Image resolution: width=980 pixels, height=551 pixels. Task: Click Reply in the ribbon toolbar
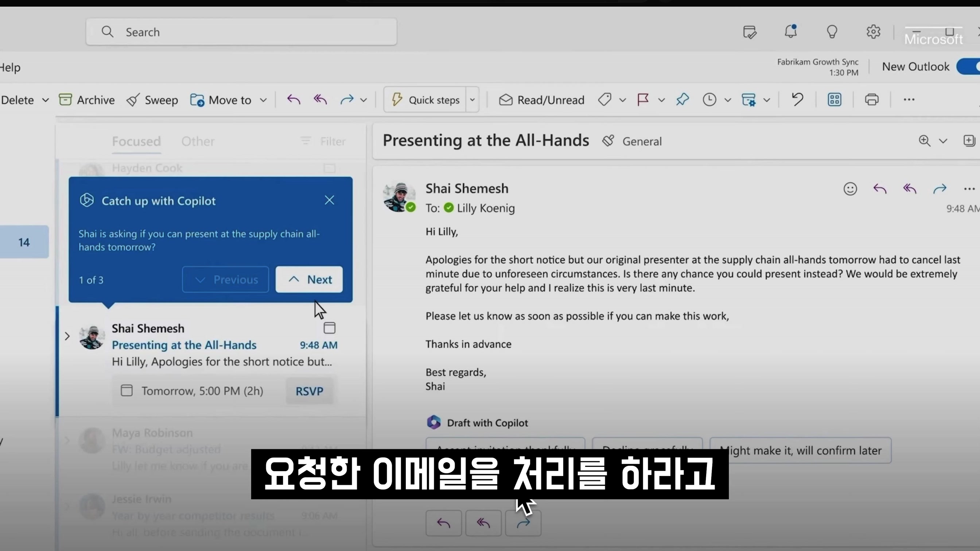point(294,99)
